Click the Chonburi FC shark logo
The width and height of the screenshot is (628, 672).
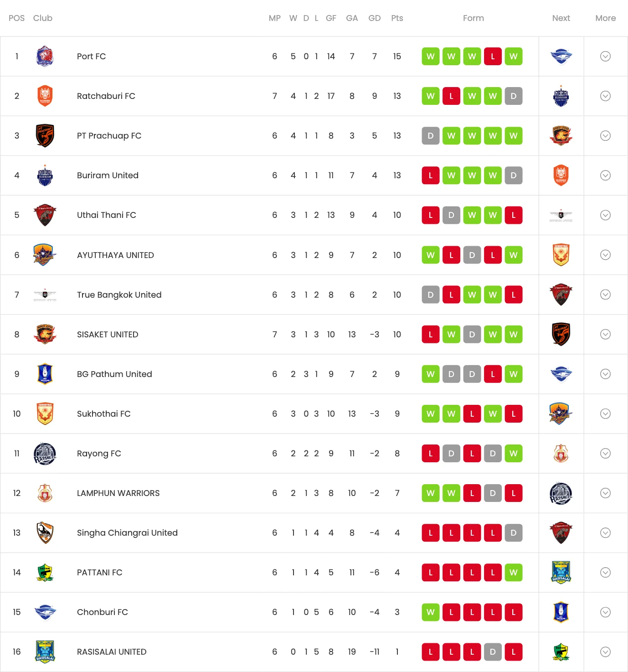[x=45, y=612]
